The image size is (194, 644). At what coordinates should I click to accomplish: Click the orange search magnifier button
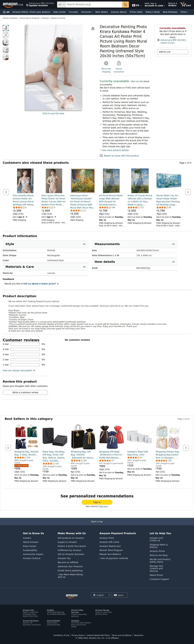point(125,5)
